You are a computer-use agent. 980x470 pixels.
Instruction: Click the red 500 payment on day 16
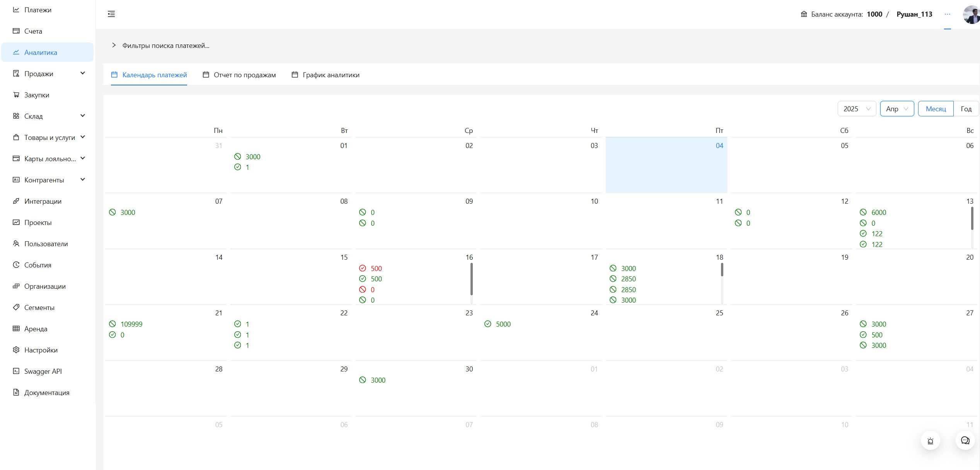(376, 269)
